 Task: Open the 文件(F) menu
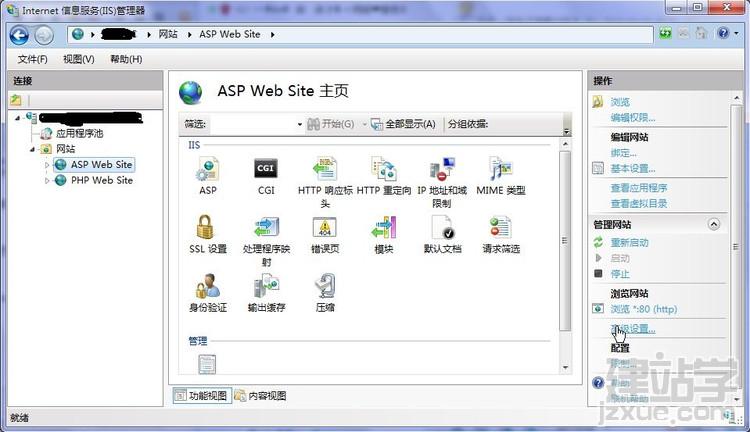pos(33,59)
